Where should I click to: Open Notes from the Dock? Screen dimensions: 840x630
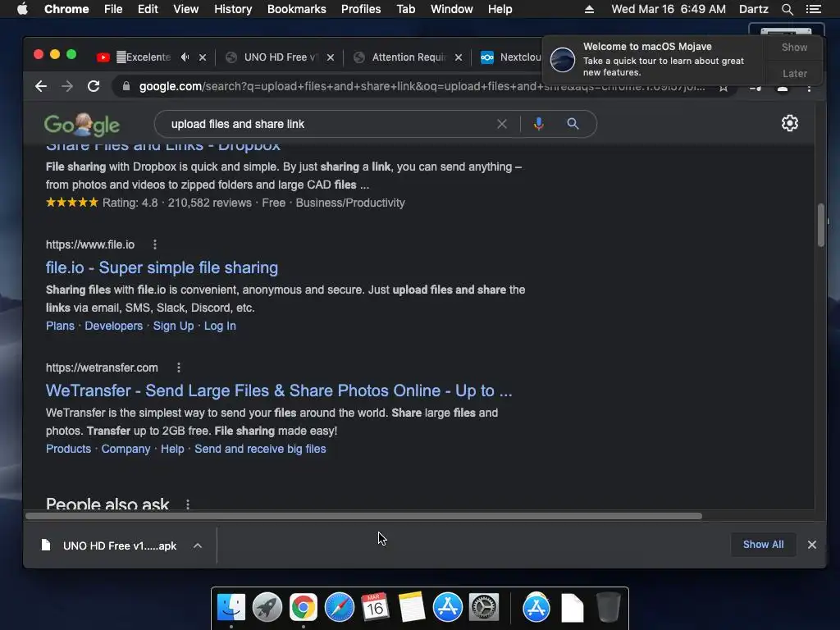[412, 607]
